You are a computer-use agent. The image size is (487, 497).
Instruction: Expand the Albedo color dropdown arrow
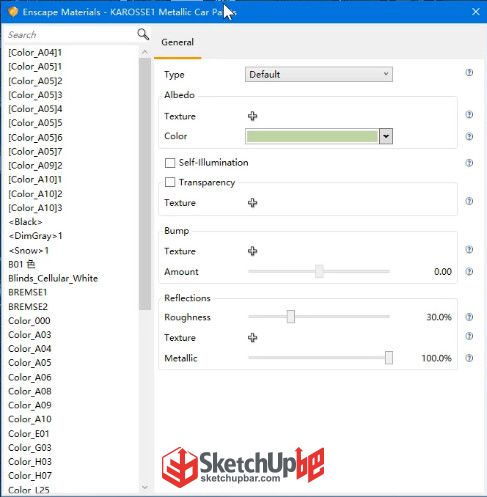[386, 136]
